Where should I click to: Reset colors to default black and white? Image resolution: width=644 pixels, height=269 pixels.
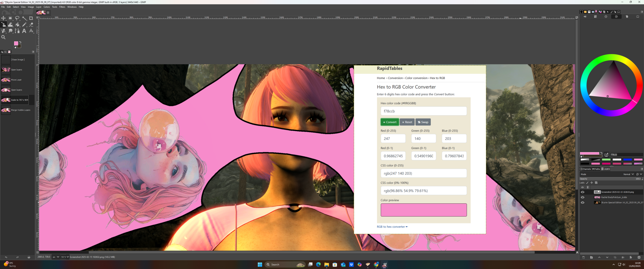(15, 47)
